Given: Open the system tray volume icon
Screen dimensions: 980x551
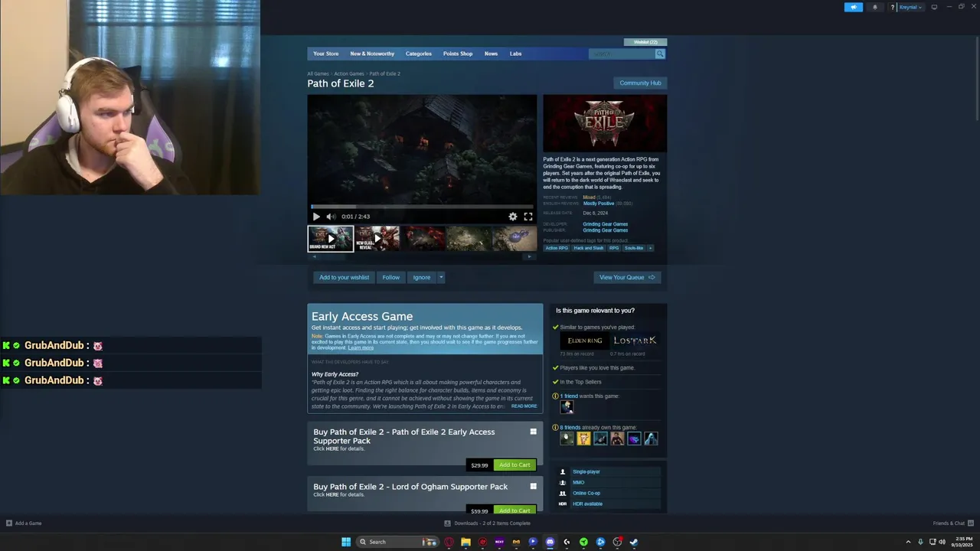Looking at the screenshot, I should tap(942, 542).
